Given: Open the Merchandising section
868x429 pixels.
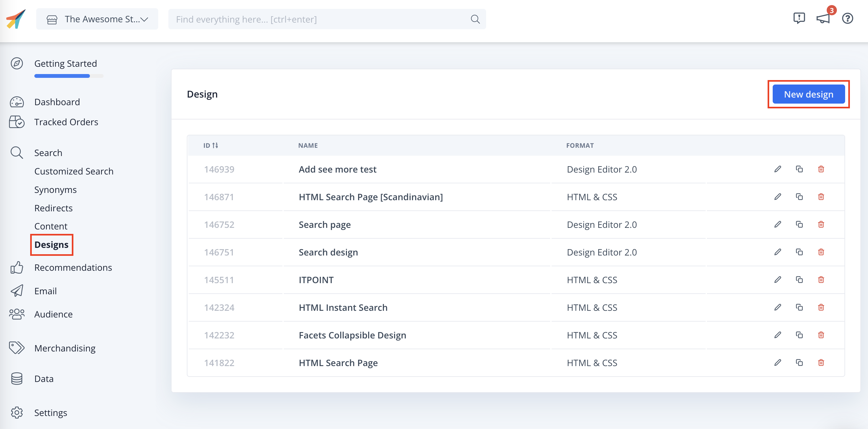Looking at the screenshot, I should [65, 348].
